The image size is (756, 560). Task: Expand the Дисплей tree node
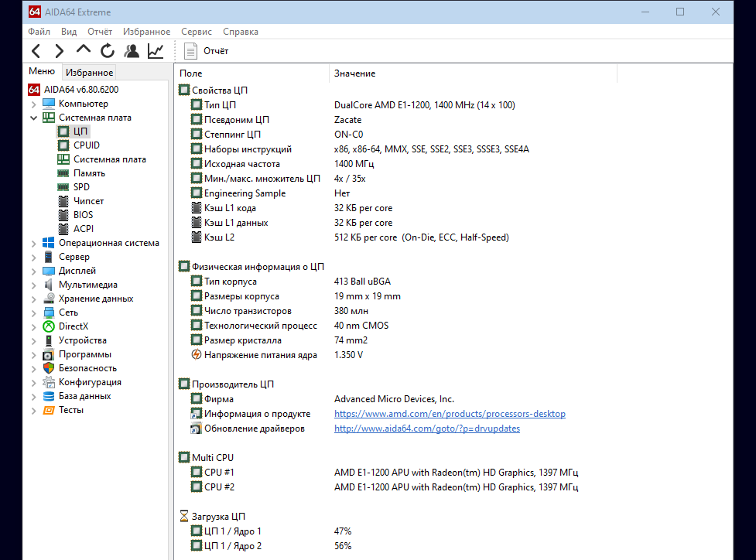[x=34, y=271]
